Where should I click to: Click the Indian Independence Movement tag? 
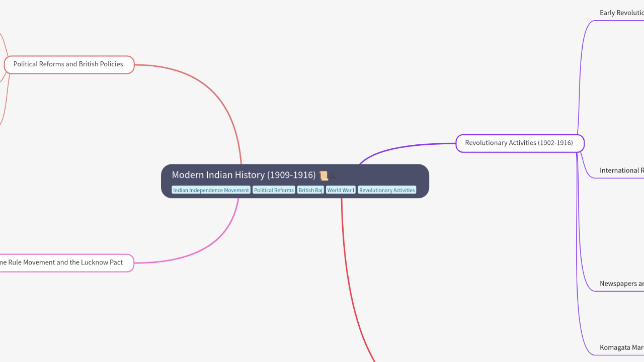(x=211, y=190)
